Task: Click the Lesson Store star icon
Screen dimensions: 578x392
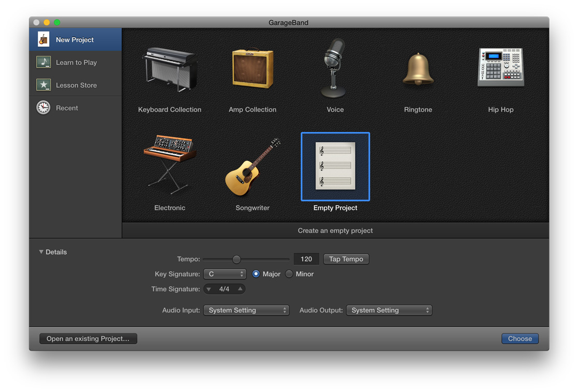Action: coord(43,85)
